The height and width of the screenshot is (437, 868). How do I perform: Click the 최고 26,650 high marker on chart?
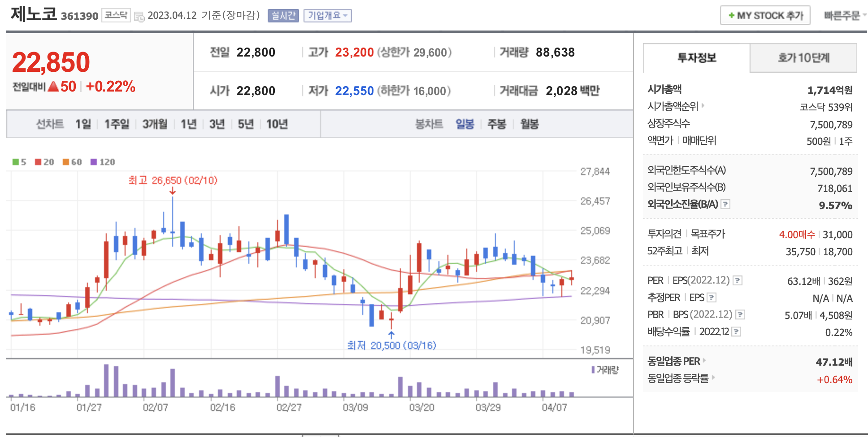click(173, 180)
